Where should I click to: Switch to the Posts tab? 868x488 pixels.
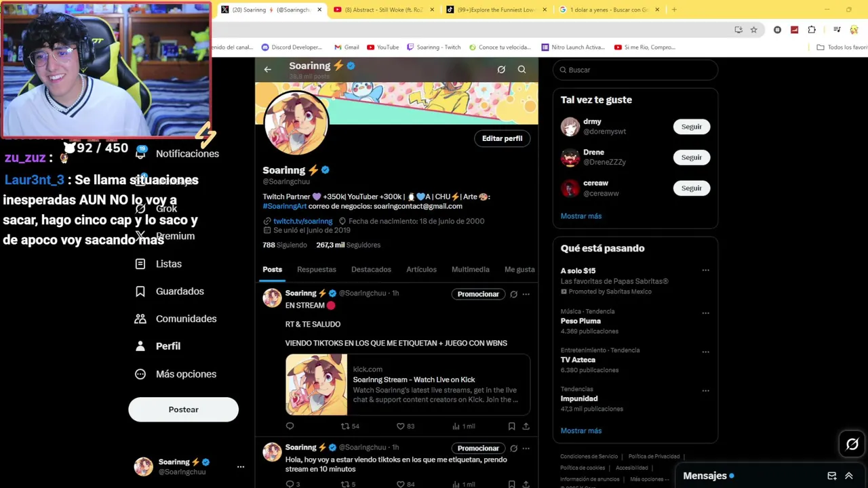point(272,269)
